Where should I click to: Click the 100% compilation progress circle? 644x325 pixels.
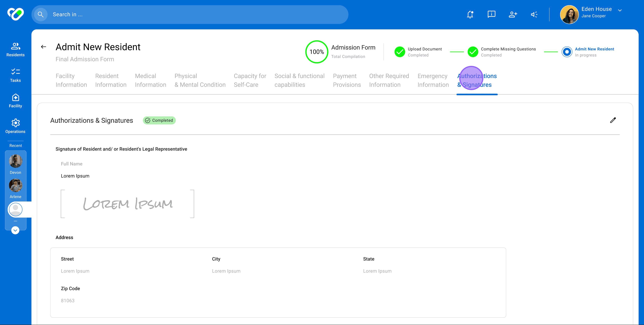pyautogui.click(x=316, y=52)
